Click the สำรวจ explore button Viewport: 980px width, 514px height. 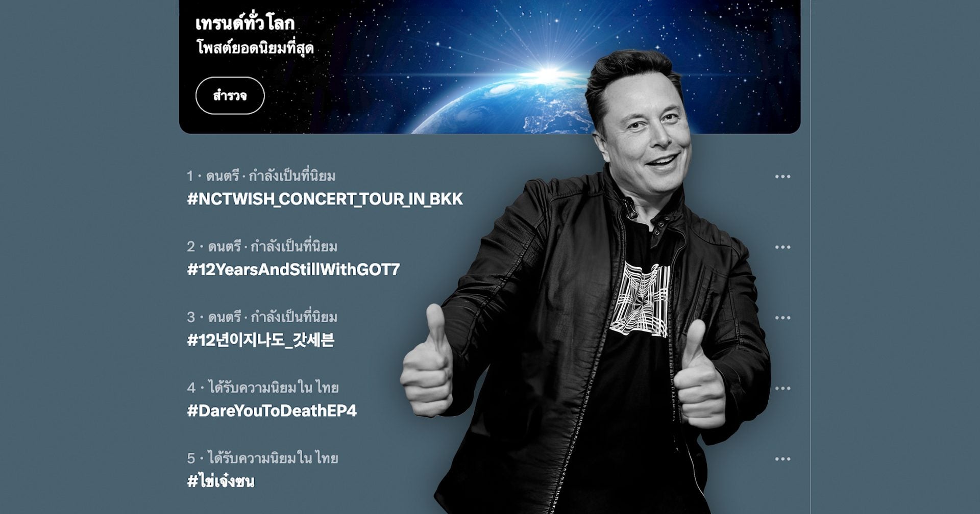230,95
